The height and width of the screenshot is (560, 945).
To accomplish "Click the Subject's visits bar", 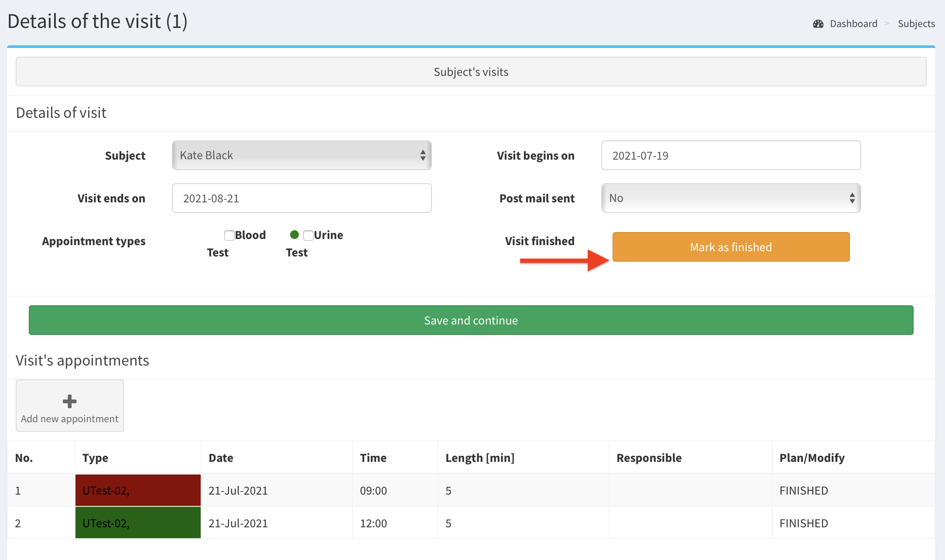I will (471, 72).
